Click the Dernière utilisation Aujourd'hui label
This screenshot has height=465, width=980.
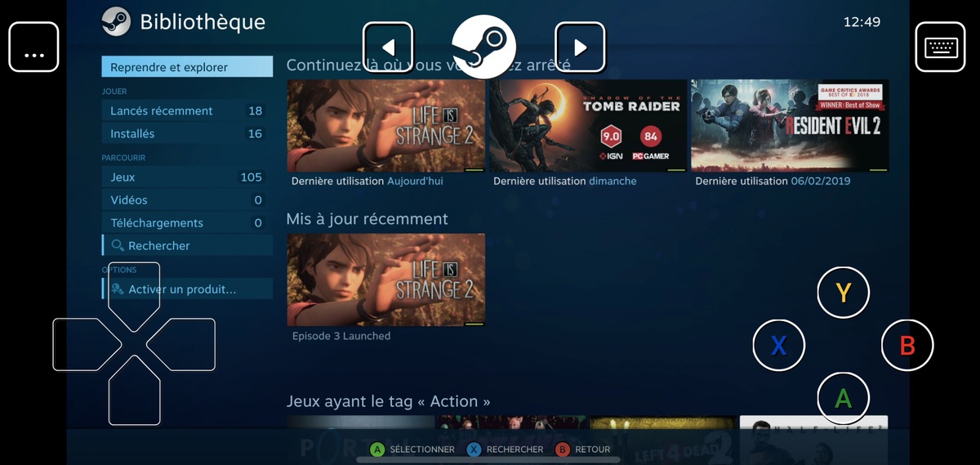pos(367,181)
